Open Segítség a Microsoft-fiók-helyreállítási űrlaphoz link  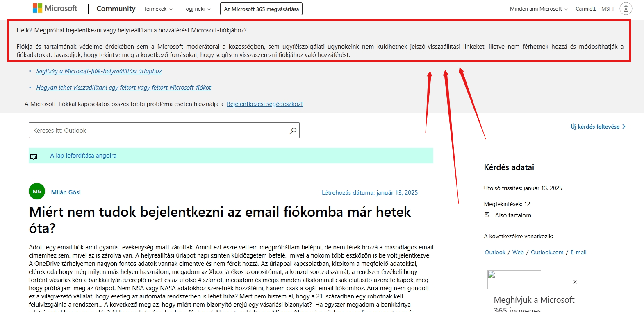[x=99, y=71]
